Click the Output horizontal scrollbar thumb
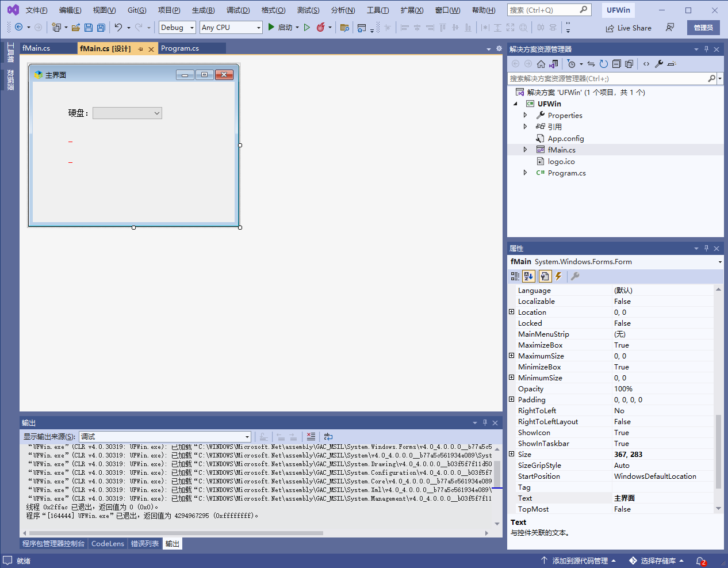The width and height of the screenshot is (728, 568). pyautogui.click(x=176, y=533)
